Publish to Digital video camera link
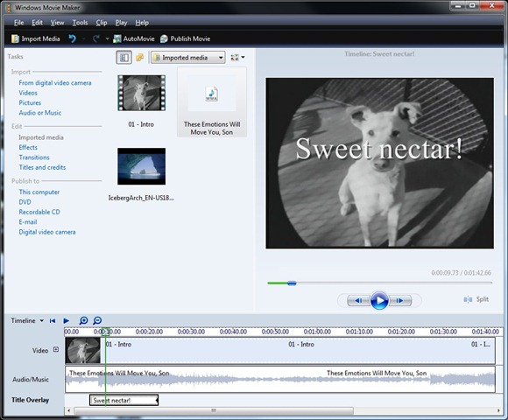This screenshot has height=420, width=508. [47, 233]
